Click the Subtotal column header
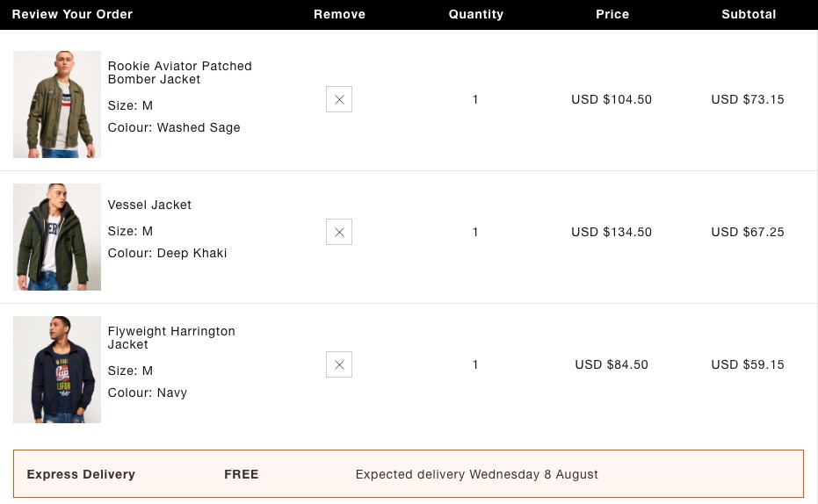818x504 pixels. tap(749, 14)
